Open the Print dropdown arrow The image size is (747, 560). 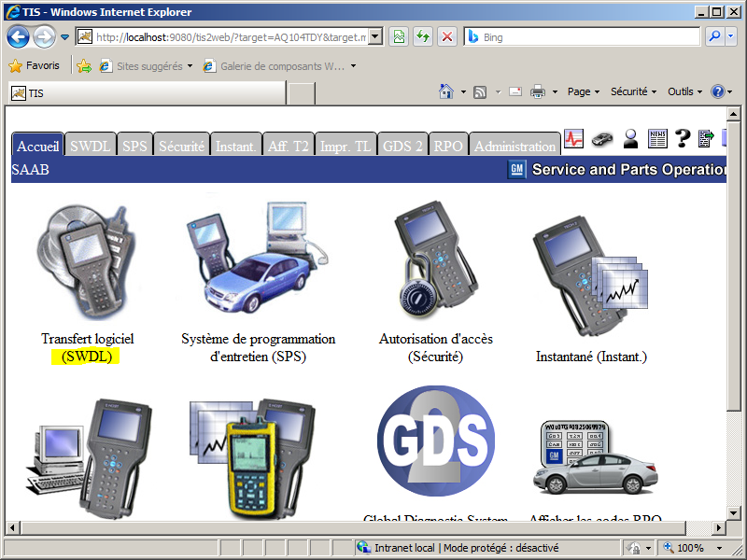[555, 91]
